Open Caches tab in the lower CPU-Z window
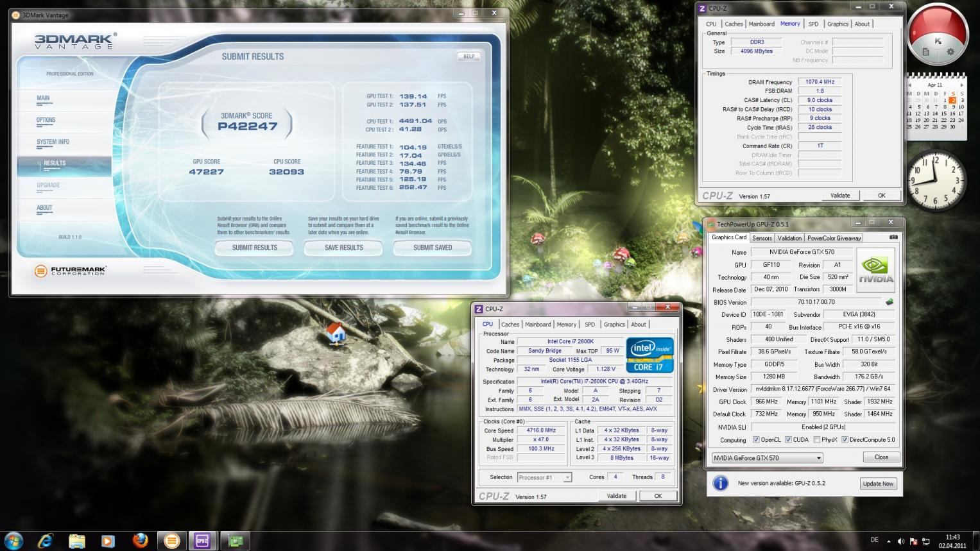This screenshot has width=980, height=551. tap(510, 325)
